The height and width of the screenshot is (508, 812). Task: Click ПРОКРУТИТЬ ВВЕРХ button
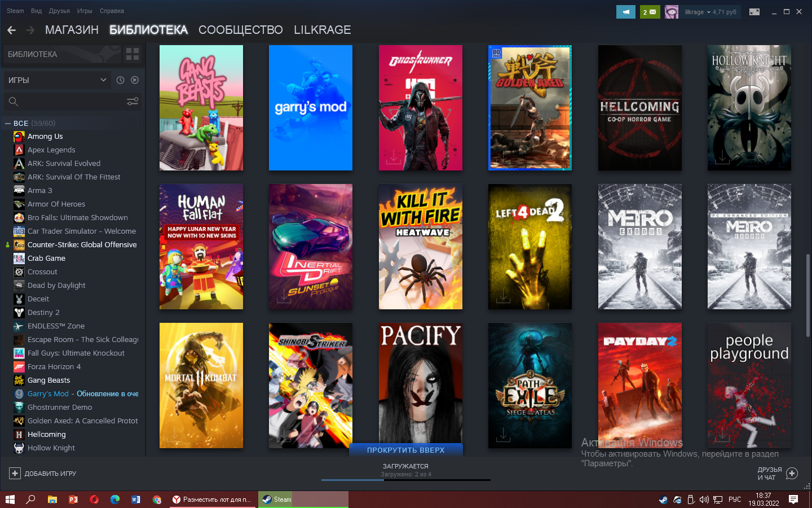[406, 450]
